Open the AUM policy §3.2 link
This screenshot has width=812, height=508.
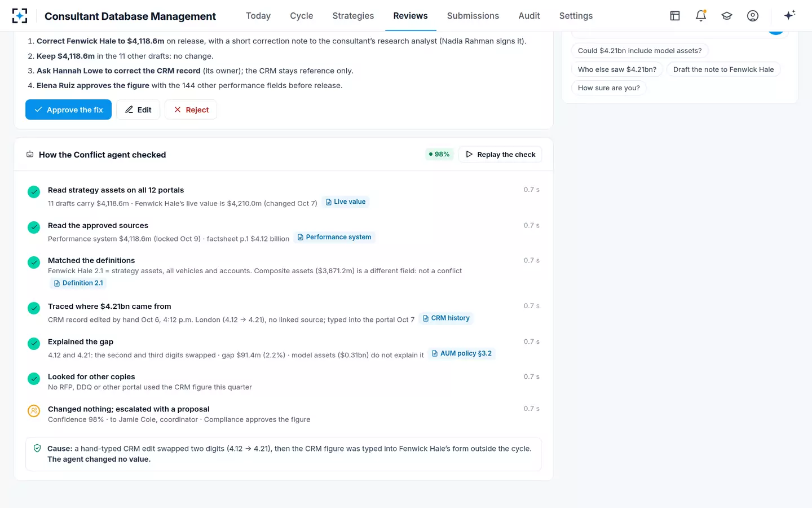coord(462,353)
